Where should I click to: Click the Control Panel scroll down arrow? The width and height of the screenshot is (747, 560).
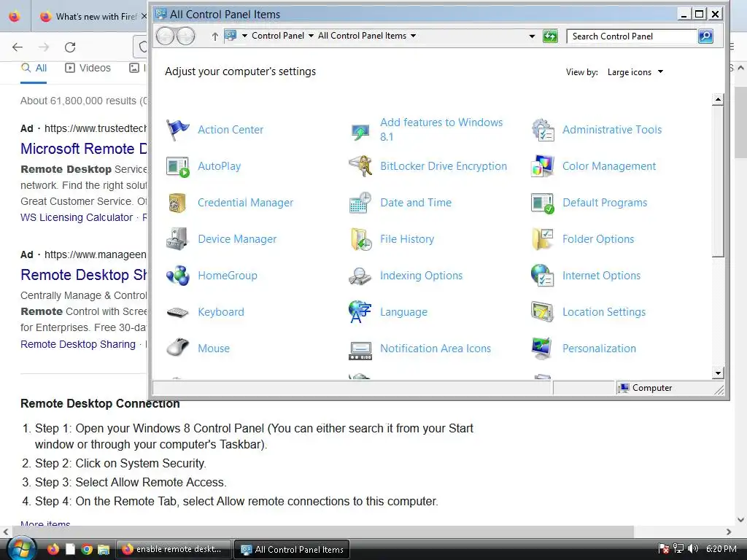(x=718, y=373)
